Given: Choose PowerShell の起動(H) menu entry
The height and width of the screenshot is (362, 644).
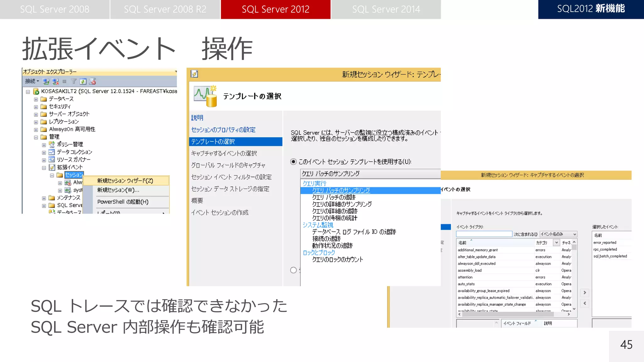Looking at the screenshot, I should coord(123,202).
